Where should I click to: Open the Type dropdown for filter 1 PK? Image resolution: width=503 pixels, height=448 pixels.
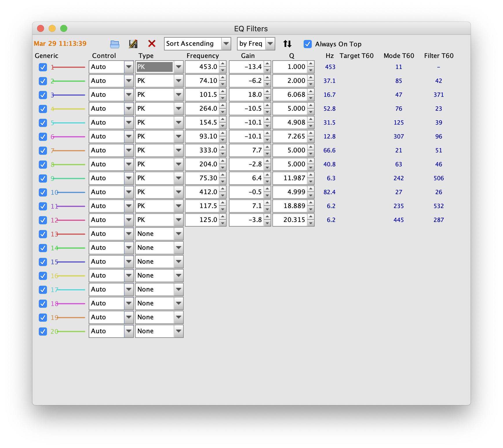[159, 67]
